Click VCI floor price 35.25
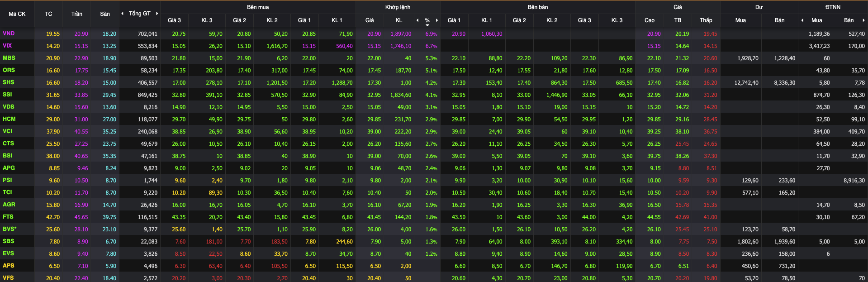The height and width of the screenshot is (282, 868). 109,132
